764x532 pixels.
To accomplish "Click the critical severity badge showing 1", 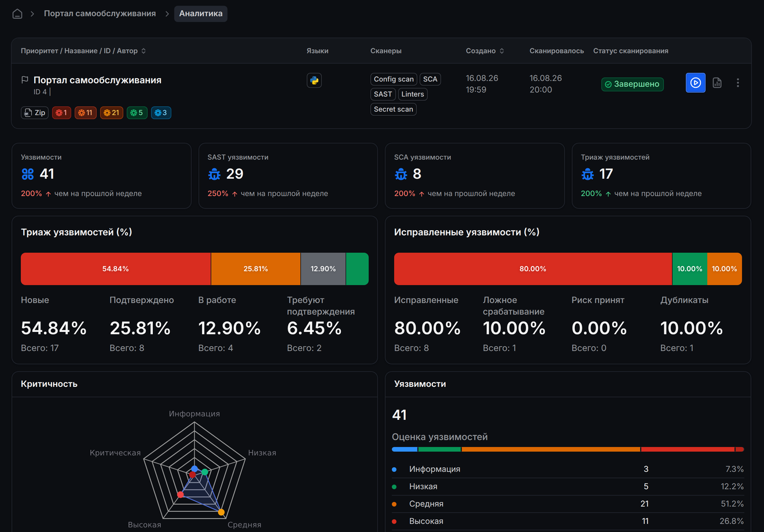I will click(x=61, y=113).
